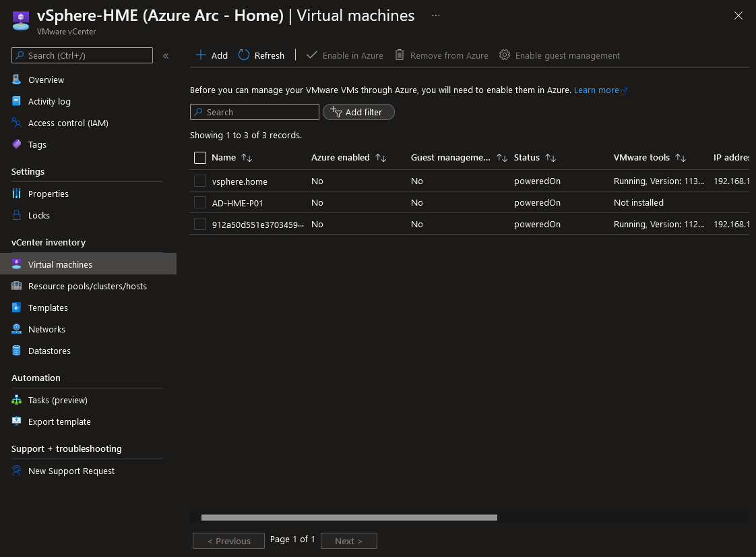
Task: Click the sidebar Search (Ctrl+/) field
Action: point(82,55)
